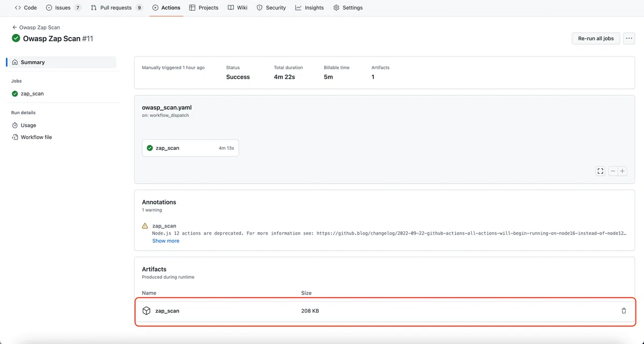Click the 208 KB artifact size
This screenshot has height=344, width=644.
coord(310,311)
